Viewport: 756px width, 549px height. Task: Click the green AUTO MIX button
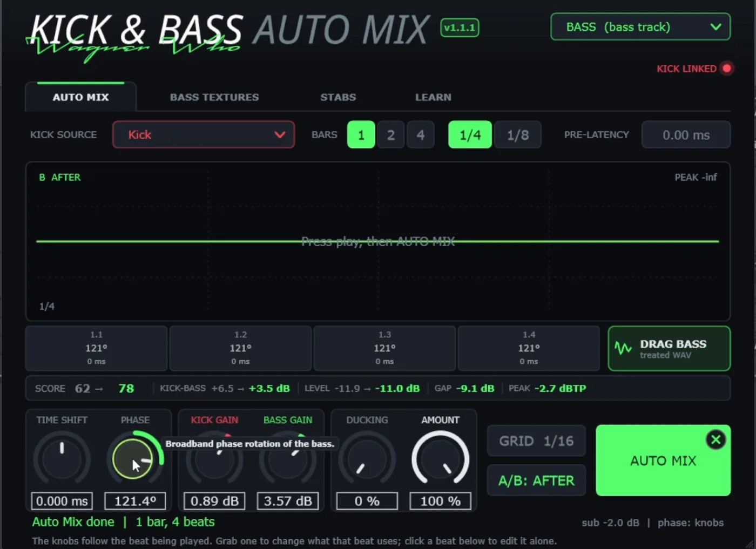pyautogui.click(x=663, y=460)
